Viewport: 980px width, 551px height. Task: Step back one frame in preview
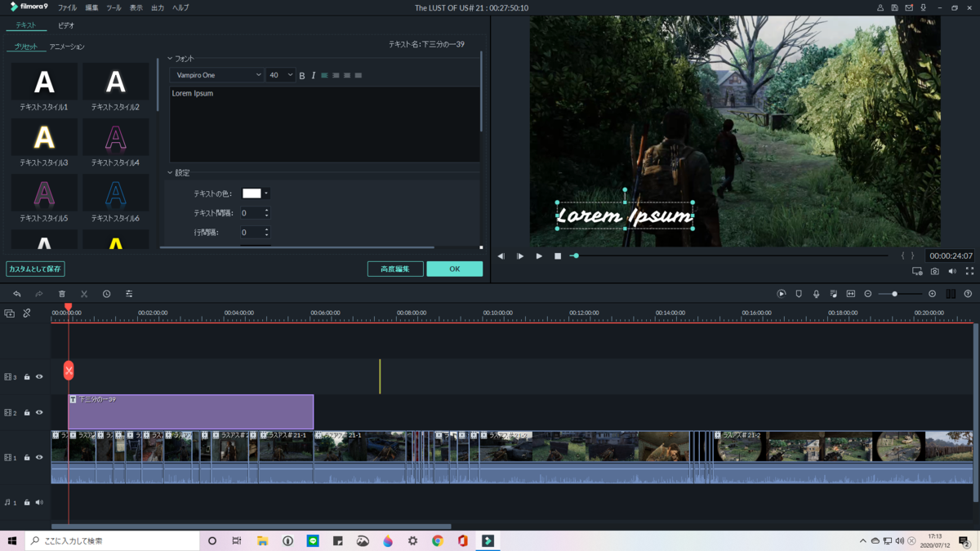(501, 256)
